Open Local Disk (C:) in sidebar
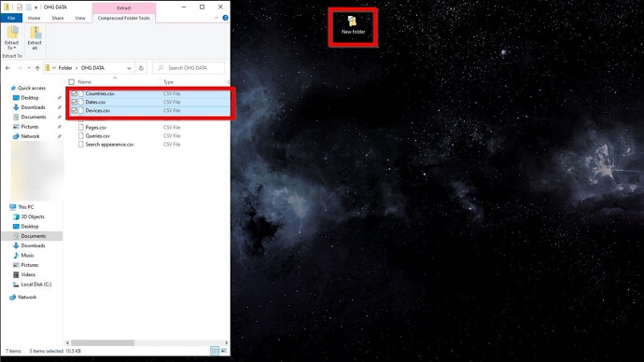The height and width of the screenshot is (362, 644). coord(36,285)
